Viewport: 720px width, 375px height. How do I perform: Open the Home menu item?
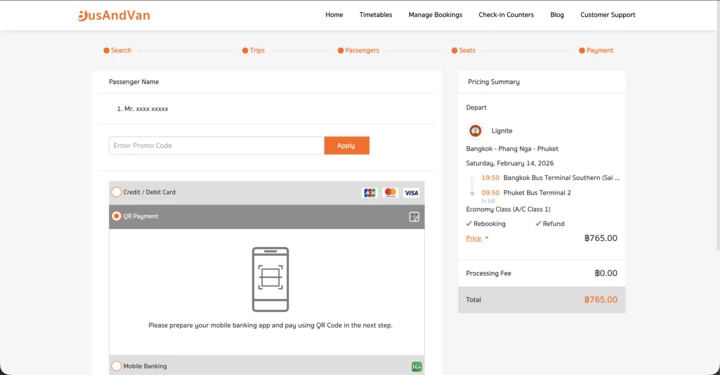pos(334,15)
